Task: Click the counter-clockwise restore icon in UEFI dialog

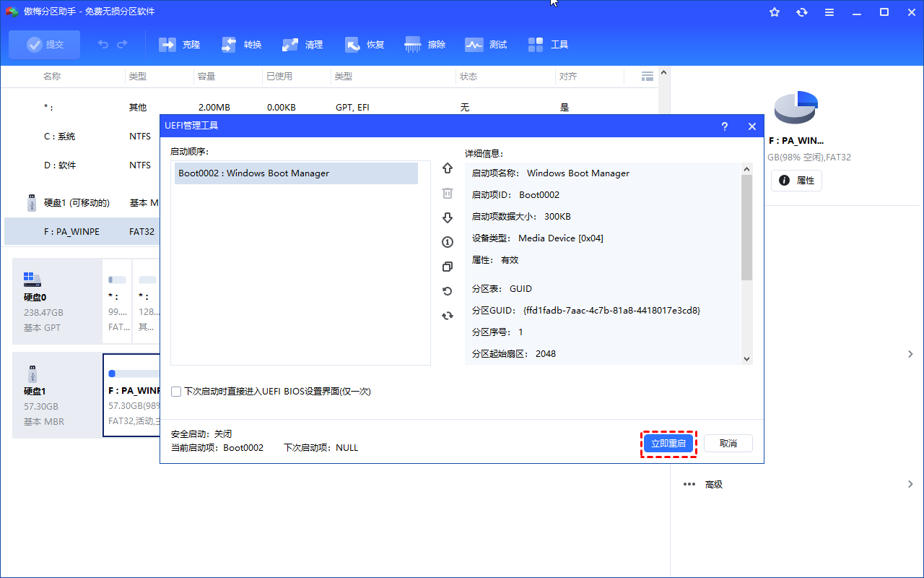Action: pyautogui.click(x=448, y=291)
